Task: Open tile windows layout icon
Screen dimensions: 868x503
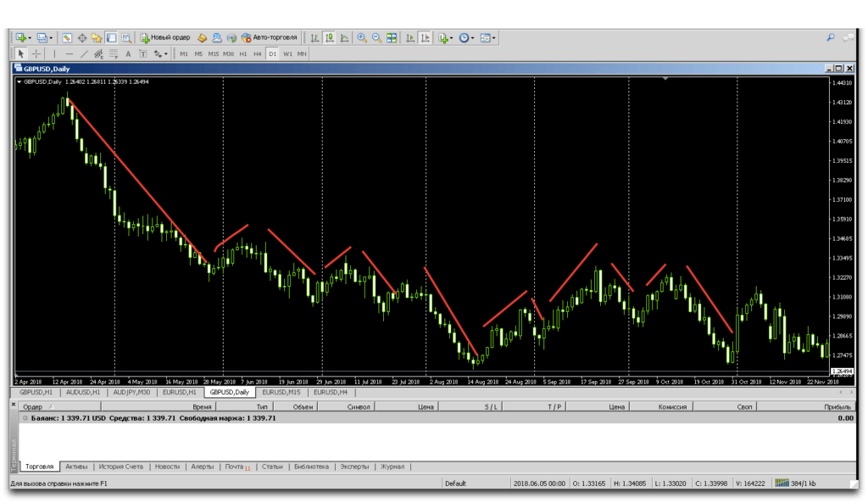Action: tap(392, 38)
